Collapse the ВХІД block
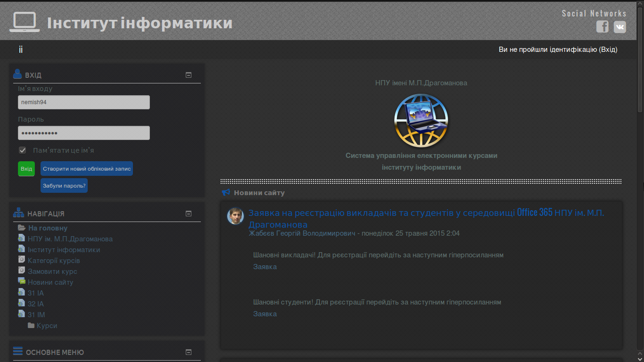The image size is (644, 362). point(189,74)
